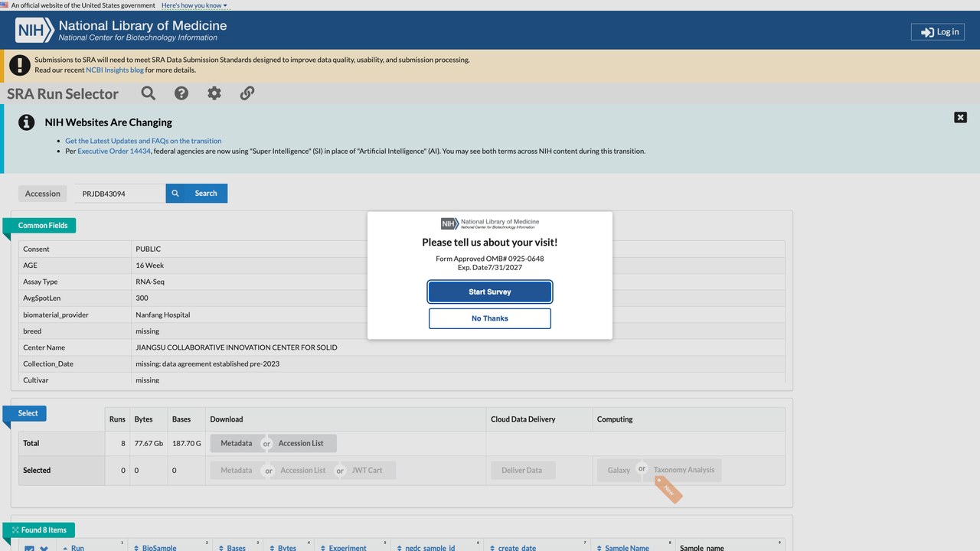The image size is (980, 551).
Task: Click the US flag icon
Action: [5, 5]
